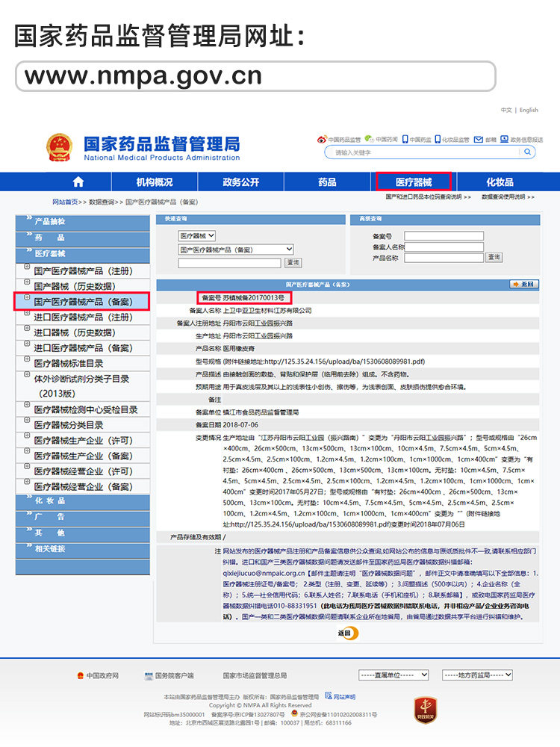Expand the 相关链接 sidebar section

click(82, 549)
